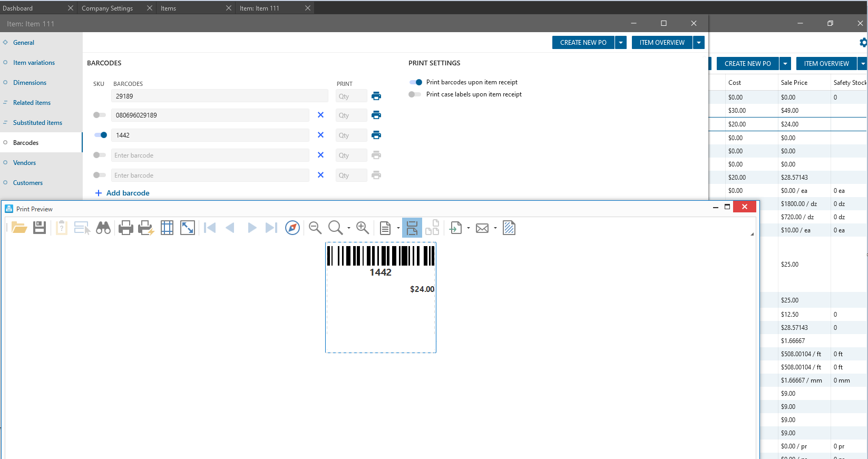
Task: Click the page layout document icon
Action: click(x=385, y=228)
